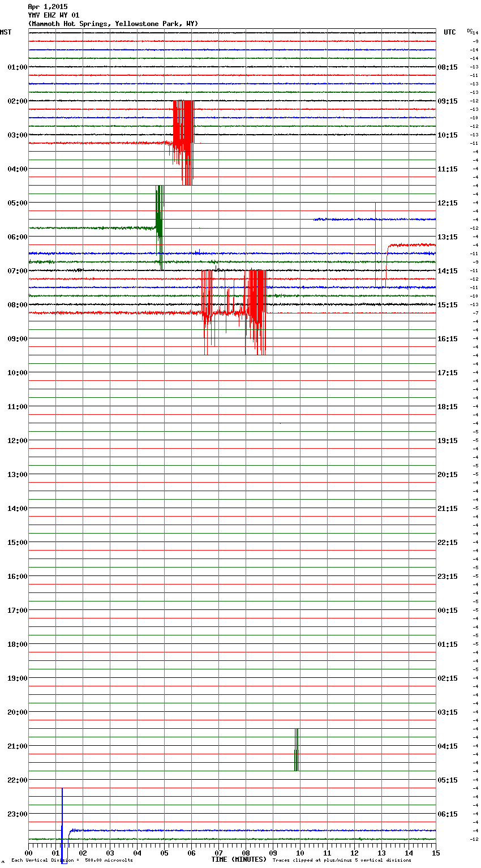Viewport: 481px width, 868px height.
Task: Click the 11:15 UTC time label
Action: (x=448, y=169)
